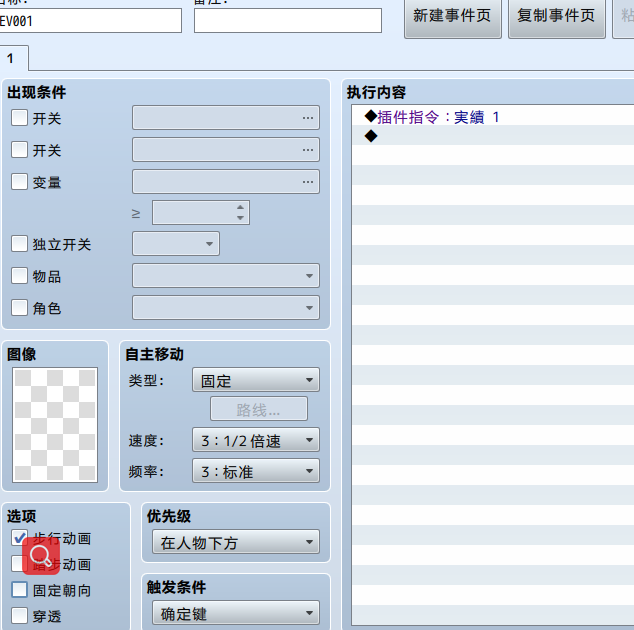Image resolution: width=634 pixels, height=630 pixels.
Task: Enable the first 开关 condition checkbox
Action: (x=19, y=118)
